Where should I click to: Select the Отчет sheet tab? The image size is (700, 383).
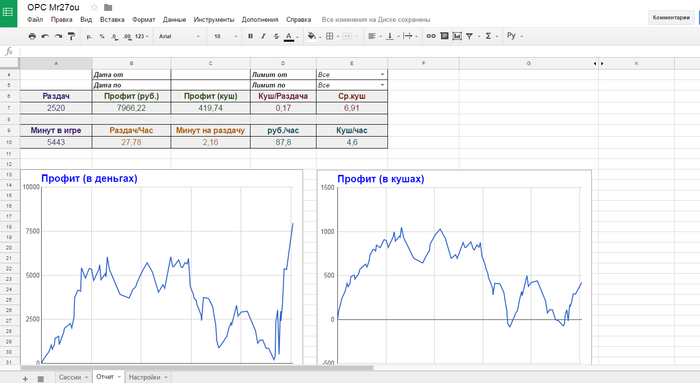(105, 377)
